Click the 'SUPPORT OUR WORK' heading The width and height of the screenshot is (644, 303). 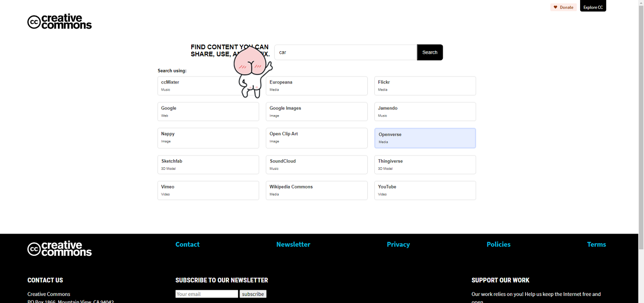pyautogui.click(x=501, y=280)
